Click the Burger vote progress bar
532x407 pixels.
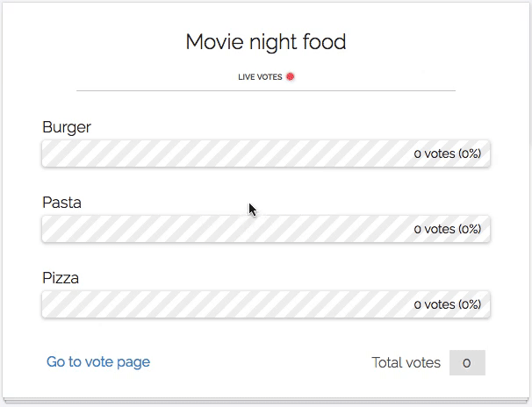click(266, 154)
